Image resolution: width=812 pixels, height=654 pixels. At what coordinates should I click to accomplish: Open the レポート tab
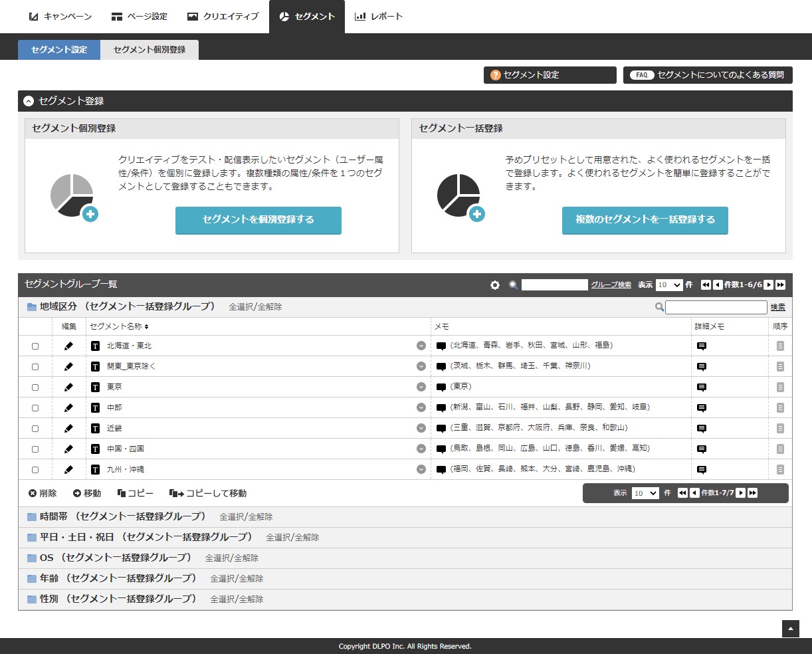(379, 17)
